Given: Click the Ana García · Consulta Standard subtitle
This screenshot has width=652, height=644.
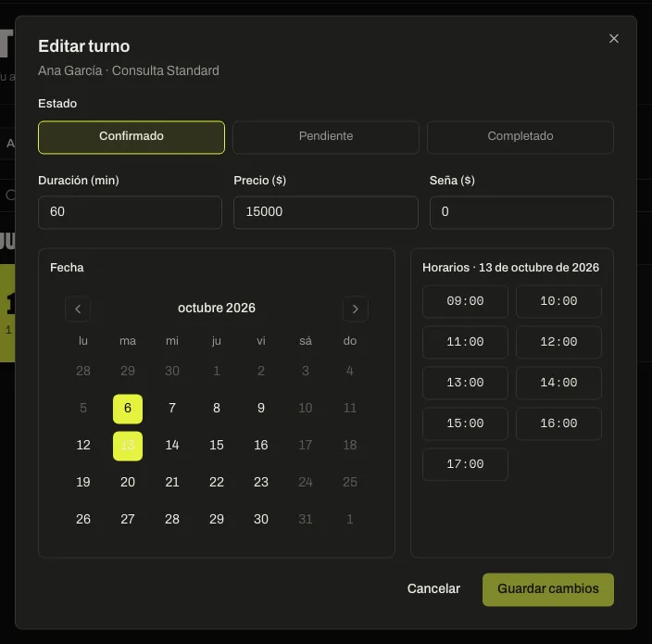Looking at the screenshot, I should [x=129, y=71].
